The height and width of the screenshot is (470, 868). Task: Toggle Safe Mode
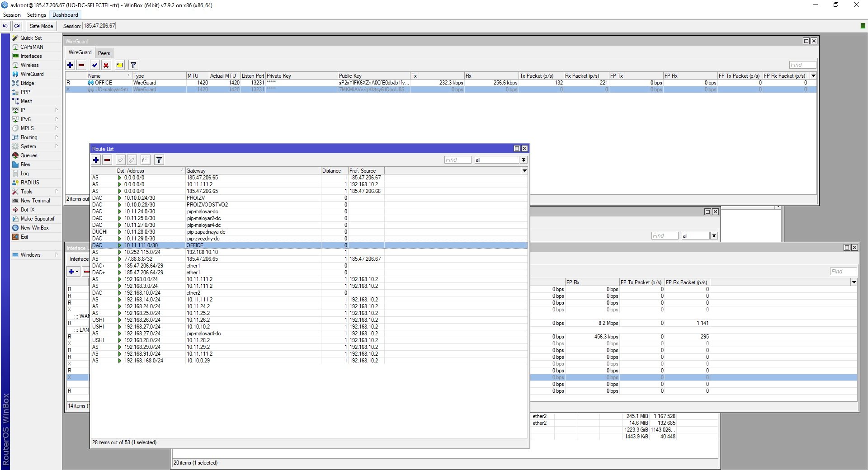[x=41, y=26]
